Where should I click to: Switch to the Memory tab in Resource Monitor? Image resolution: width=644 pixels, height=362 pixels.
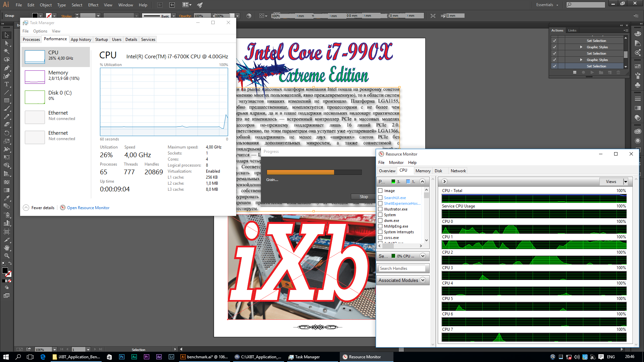[423, 171]
